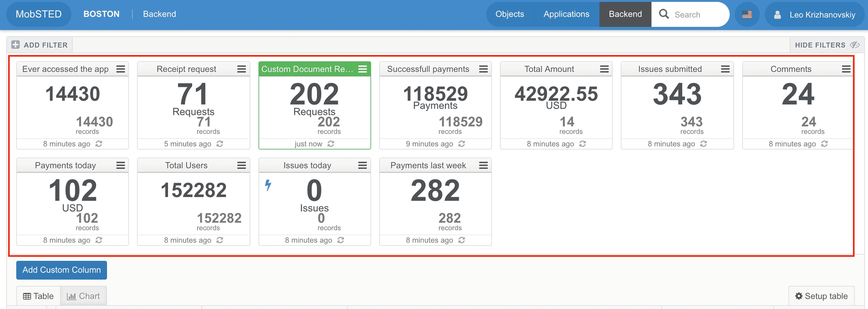This screenshot has height=309, width=868.
Task: Click refresh icon on Receipt request widget
Action: click(x=220, y=144)
